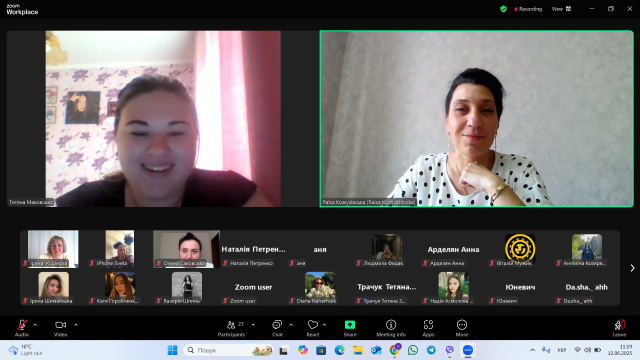The width and height of the screenshot is (640, 360).
Task: Unmute the Audio microphone button
Action: click(x=22, y=328)
